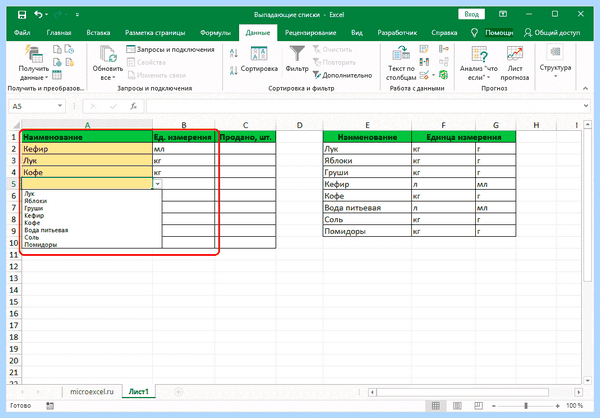Click the formula bar input area
The height and width of the screenshot is (418, 600).
tap(364, 106)
